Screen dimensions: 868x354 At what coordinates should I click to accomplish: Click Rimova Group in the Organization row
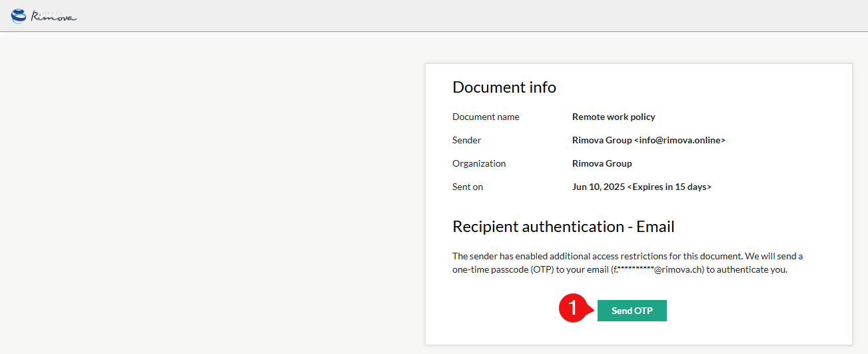coord(602,163)
